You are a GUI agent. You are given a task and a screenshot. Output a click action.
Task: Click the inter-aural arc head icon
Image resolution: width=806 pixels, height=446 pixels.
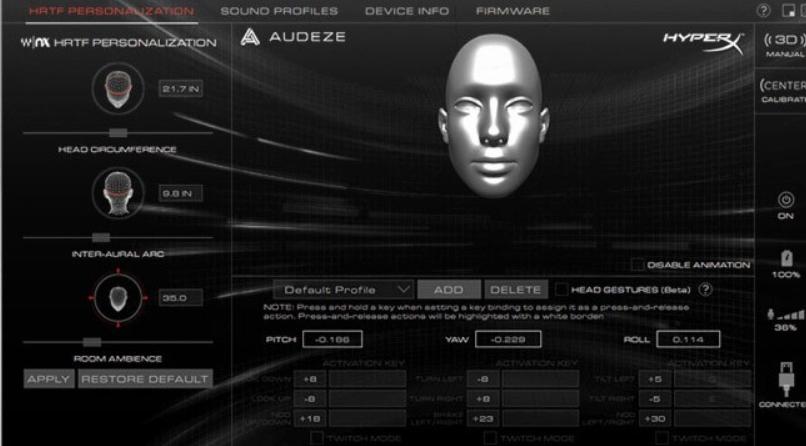[118, 193]
